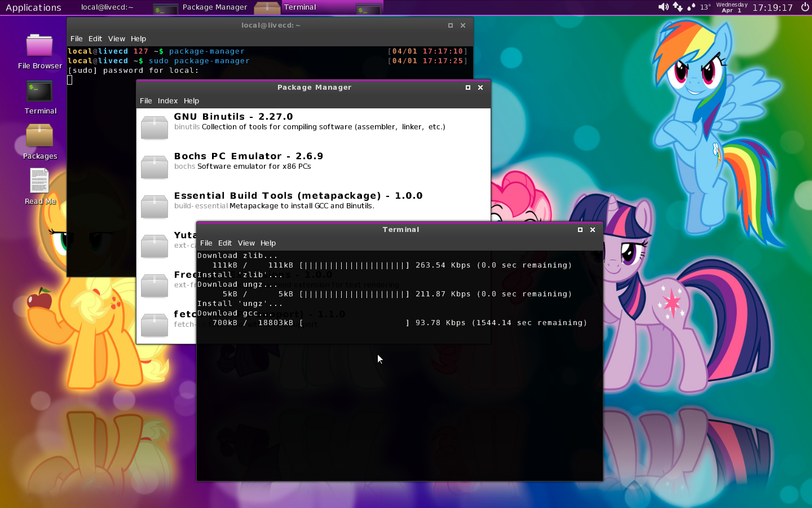Maximize the Package Manager window
This screenshot has height=508, width=812.
(467, 87)
